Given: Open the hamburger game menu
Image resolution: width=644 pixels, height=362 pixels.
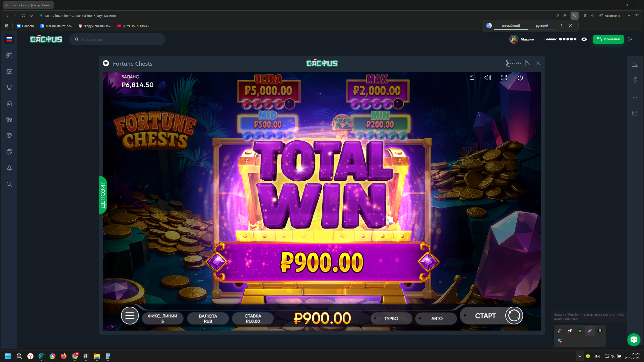Looking at the screenshot, I should coord(130,315).
